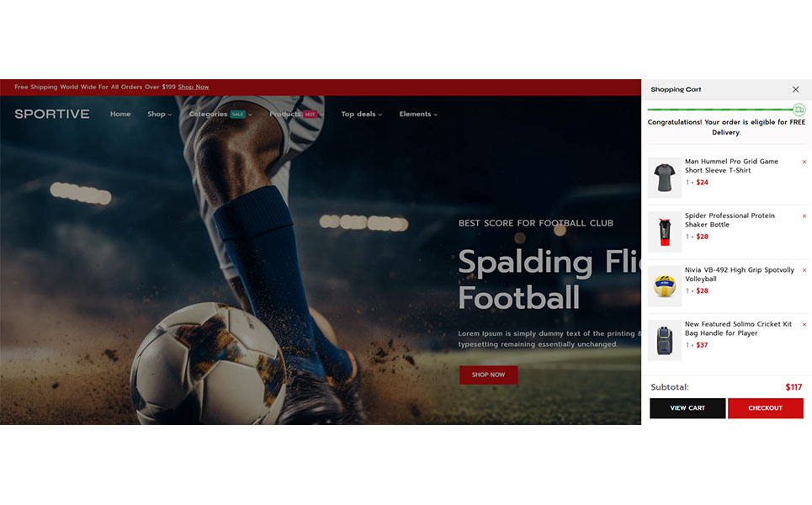Open the volleyball product thumbnail
This screenshot has width=812, height=505.
pos(665,286)
